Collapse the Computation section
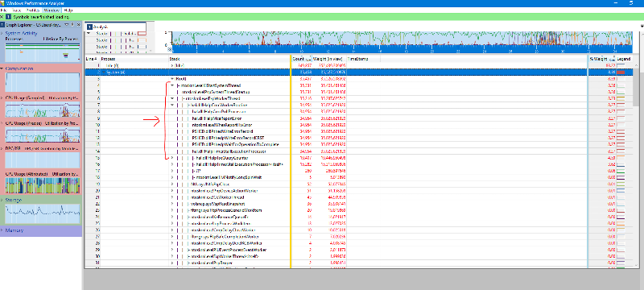This screenshot has height=290, width=644. pyautogui.click(x=2, y=68)
